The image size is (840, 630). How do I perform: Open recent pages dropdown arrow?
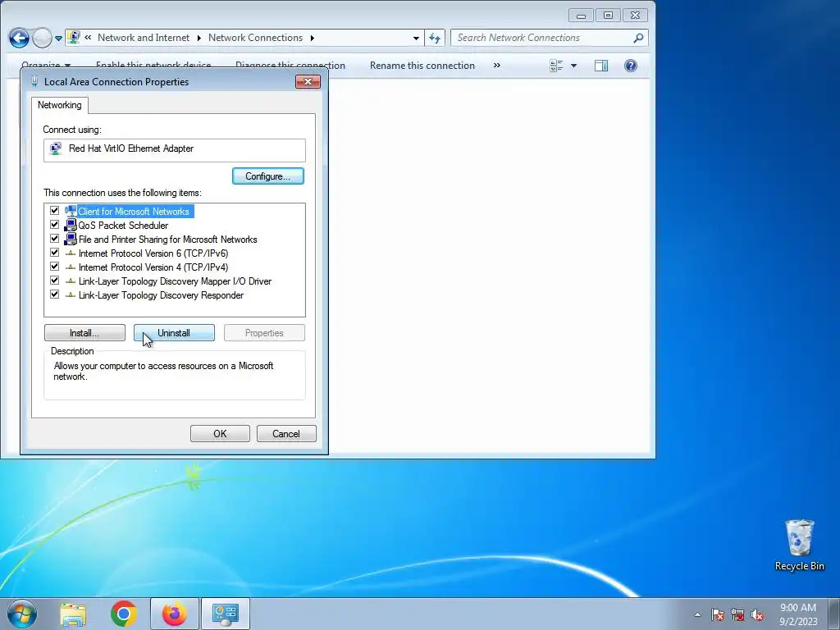pos(58,38)
